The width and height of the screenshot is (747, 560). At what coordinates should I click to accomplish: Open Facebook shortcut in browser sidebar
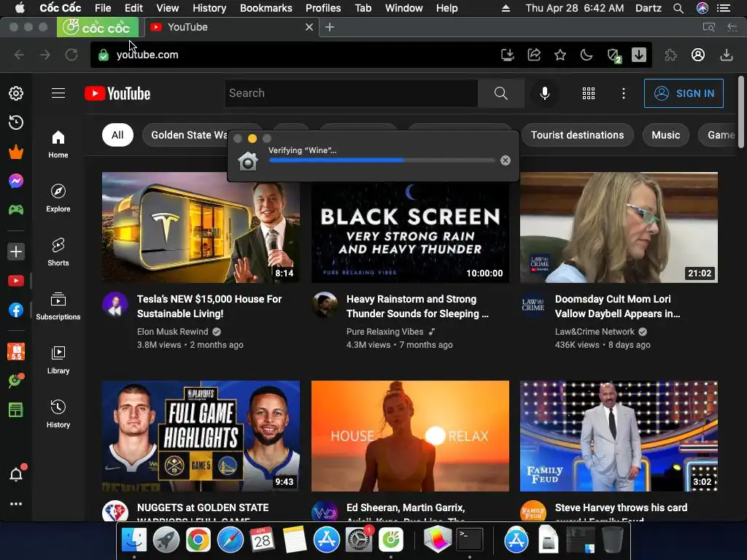pos(16,310)
